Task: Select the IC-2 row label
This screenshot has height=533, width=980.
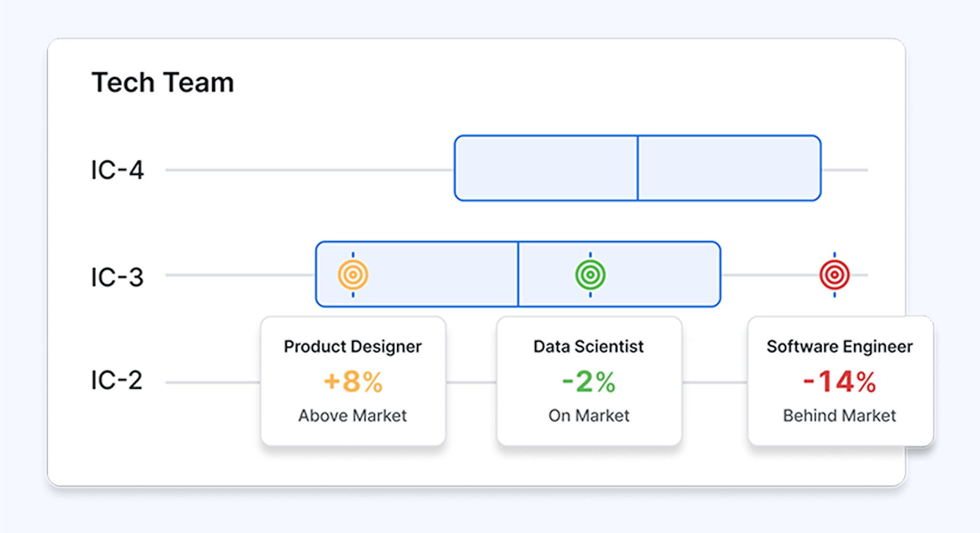Action: coord(117,381)
